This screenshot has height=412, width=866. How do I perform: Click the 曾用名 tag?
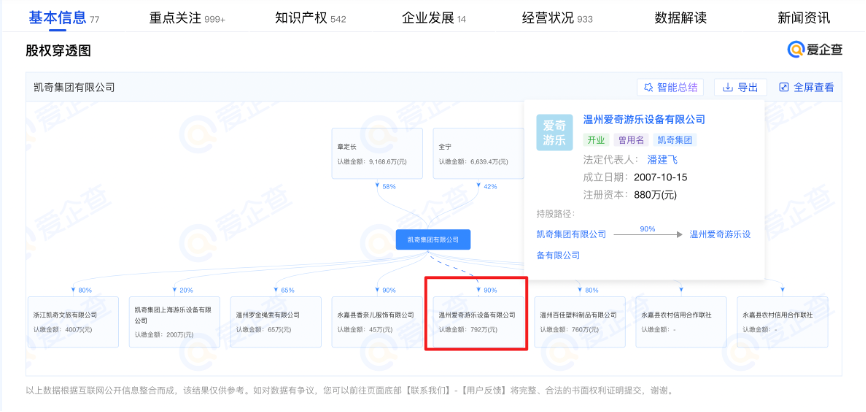click(x=631, y=140)
